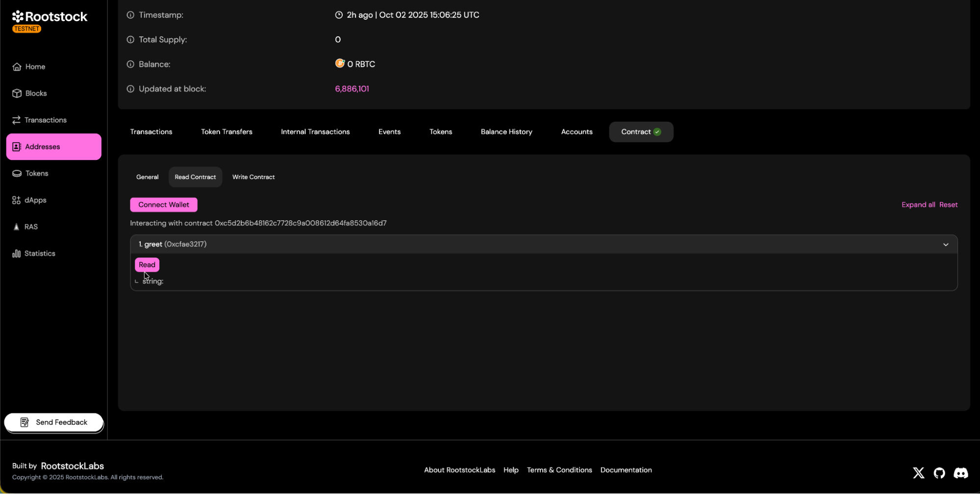Click the info icon beside Total Supply
The width and height of the screenshot is (980, 494).
point(130,40)
